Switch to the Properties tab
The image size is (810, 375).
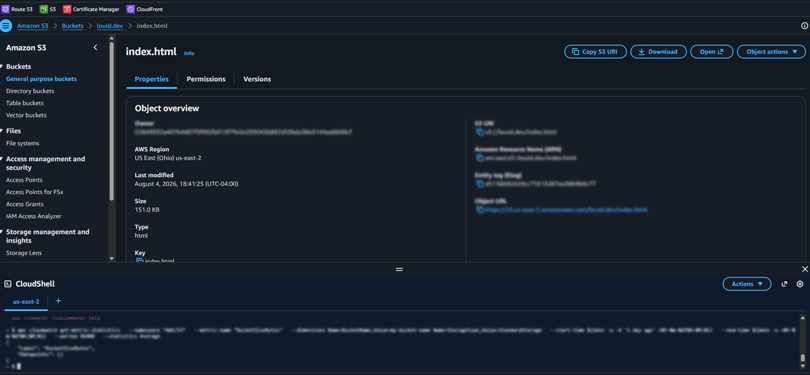click(151, 79)
